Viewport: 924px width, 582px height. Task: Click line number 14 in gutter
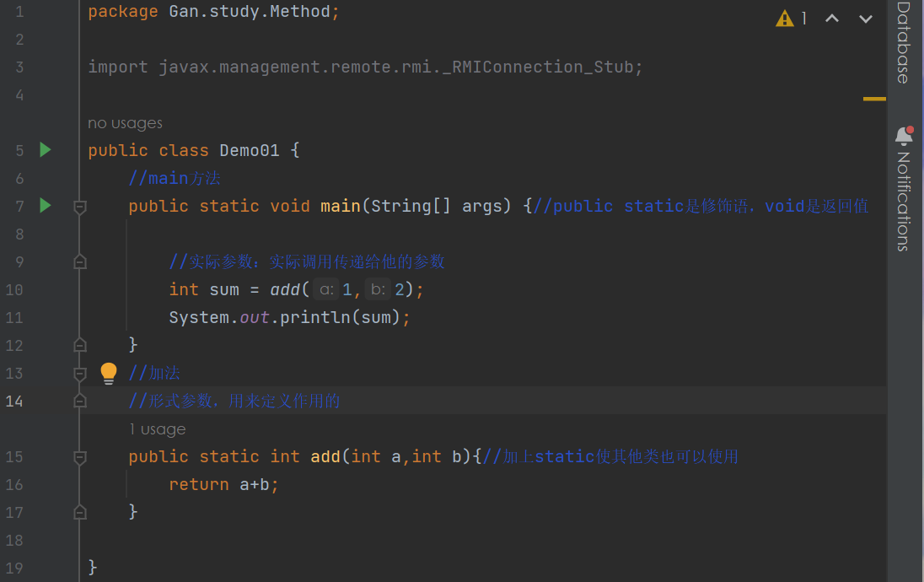[15, 401]
